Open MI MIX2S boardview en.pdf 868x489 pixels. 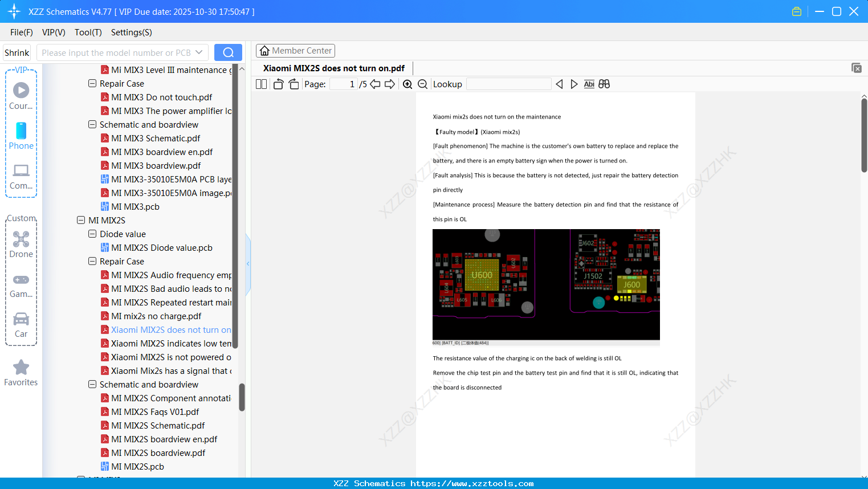[164, 439]
